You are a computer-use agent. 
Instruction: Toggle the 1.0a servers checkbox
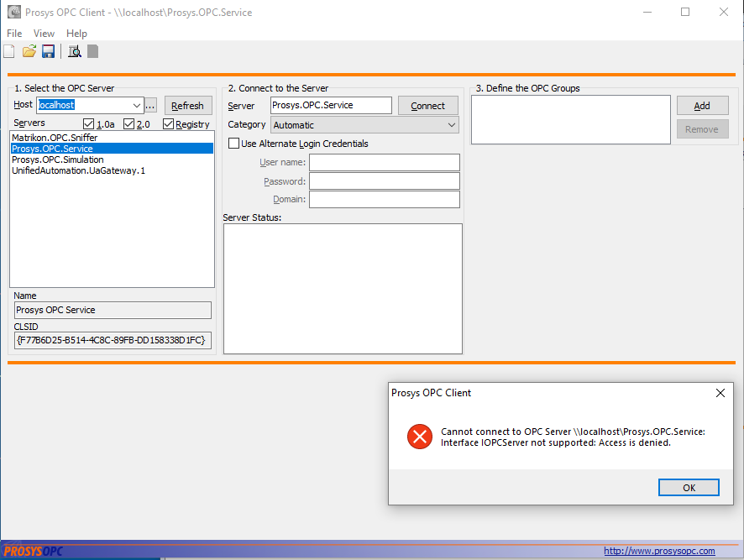pos(88,124)
